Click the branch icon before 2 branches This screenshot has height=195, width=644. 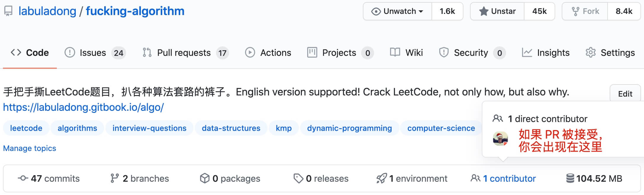click(x=114, y=178)
